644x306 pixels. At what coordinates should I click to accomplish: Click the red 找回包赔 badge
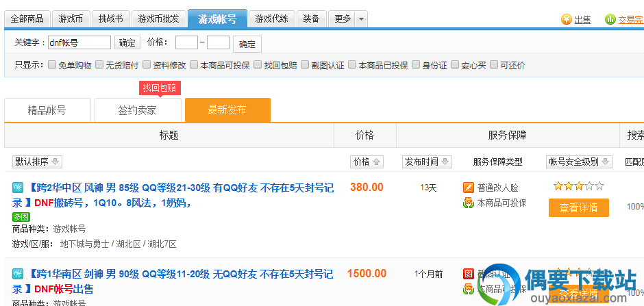(160, 88)
